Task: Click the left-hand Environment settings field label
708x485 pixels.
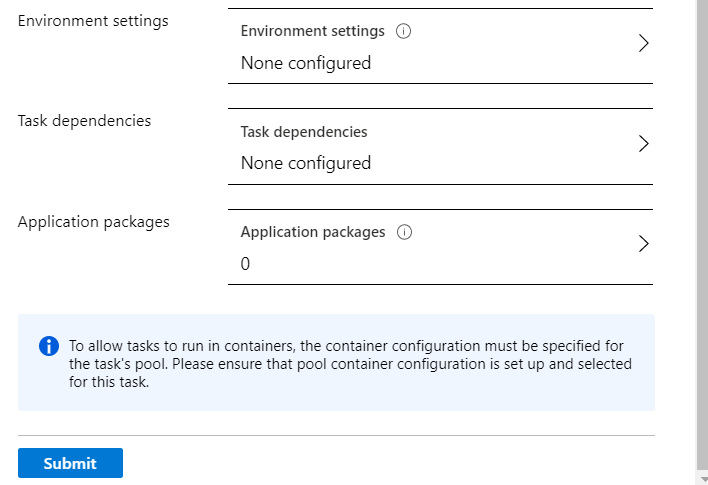Action: tap(93, 21)
